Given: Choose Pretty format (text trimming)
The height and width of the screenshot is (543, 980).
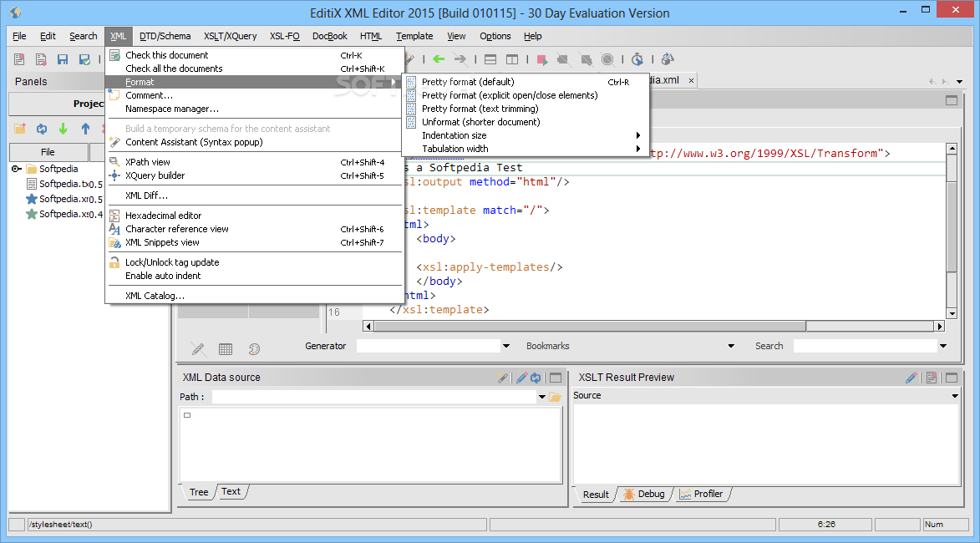Looking at the screenshot, I should coord(525,109).
